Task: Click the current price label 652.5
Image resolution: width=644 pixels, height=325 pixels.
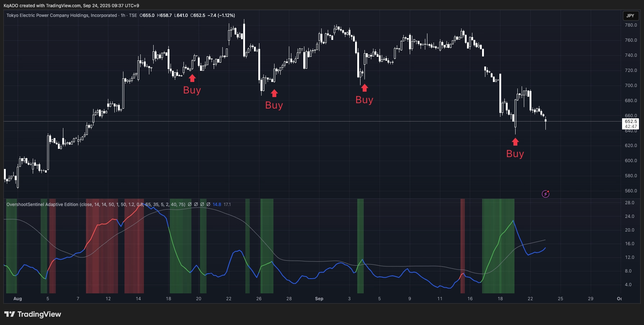Action: tap(631, 122)
